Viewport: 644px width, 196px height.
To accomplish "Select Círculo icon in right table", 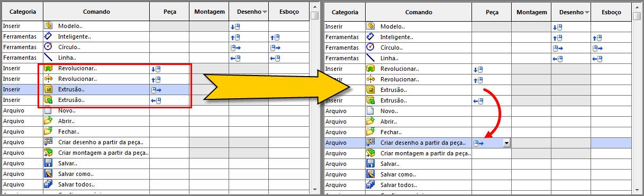I will click(370, 47).
